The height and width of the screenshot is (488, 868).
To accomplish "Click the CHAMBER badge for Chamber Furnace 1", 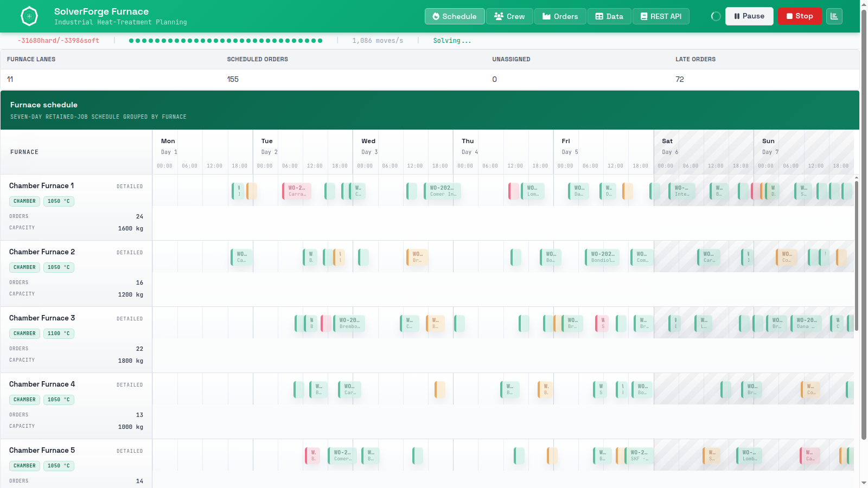I will pos(24,201).
